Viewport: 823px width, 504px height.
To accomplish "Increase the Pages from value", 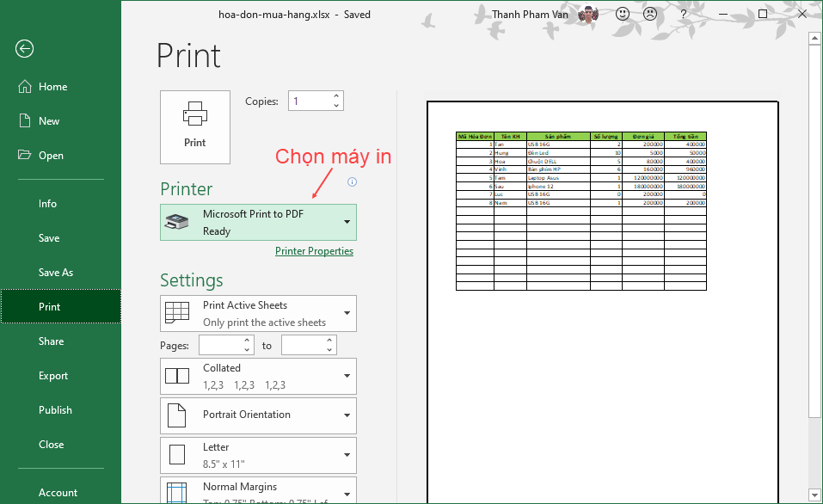I will coord(247,341).
